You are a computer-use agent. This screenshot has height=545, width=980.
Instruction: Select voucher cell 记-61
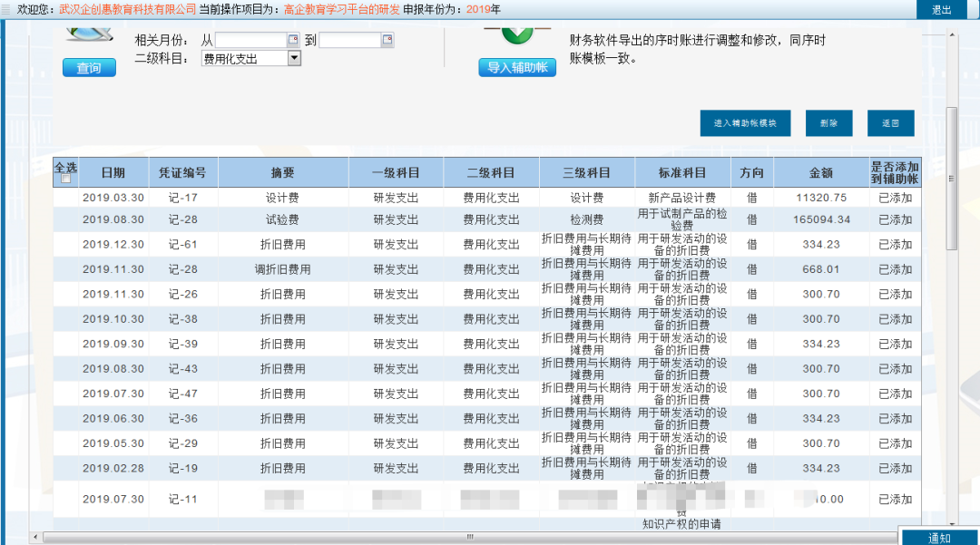pyautogui.click(x=182, y=245)
